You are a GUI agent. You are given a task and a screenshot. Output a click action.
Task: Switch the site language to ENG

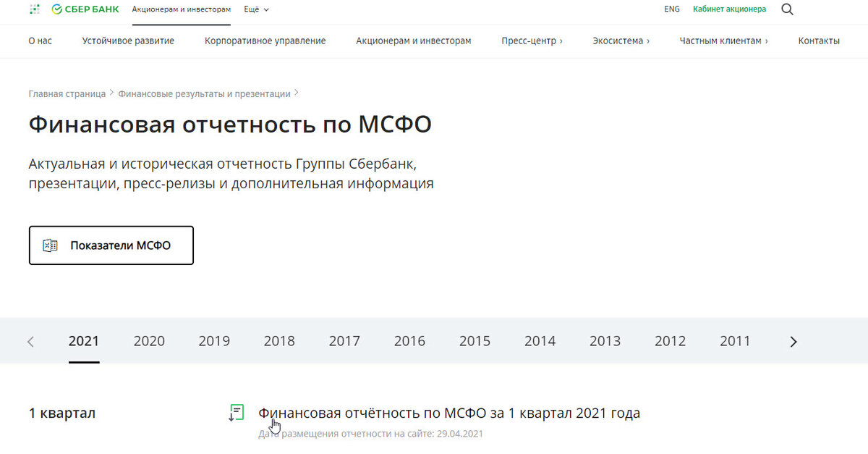click(x=672, y=9)
